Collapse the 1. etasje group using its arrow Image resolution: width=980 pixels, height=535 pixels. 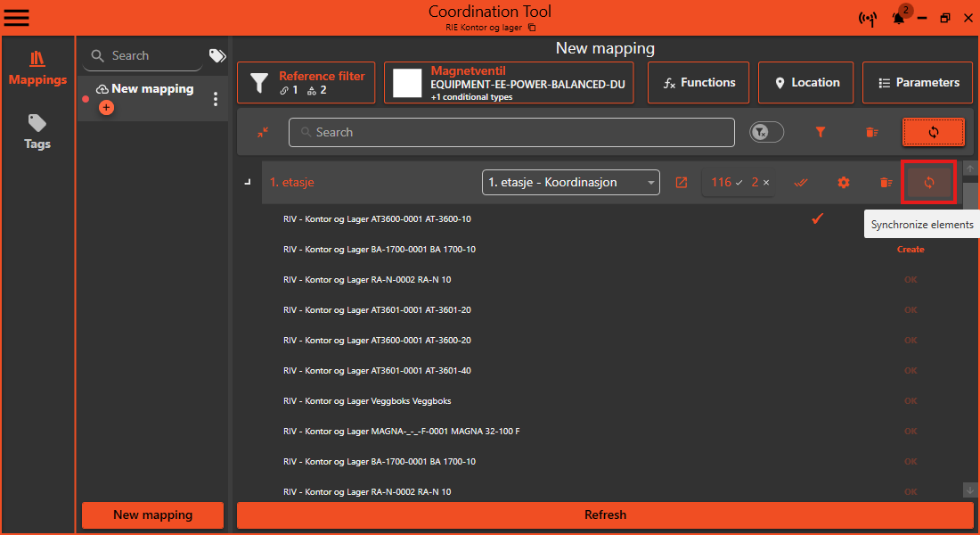[248, 179]
